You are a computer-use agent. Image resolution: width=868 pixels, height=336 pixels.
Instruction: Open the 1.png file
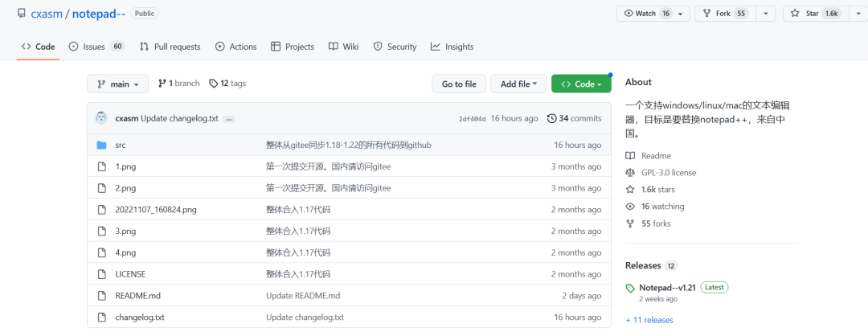point(125,166)
